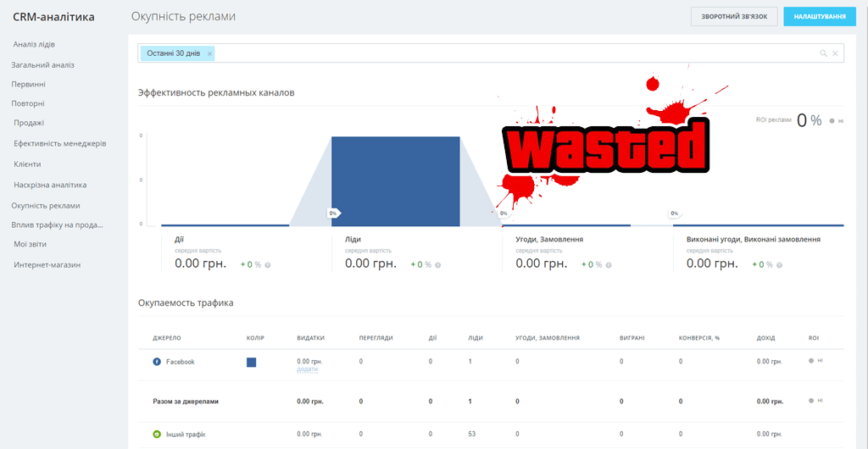Click the 'Facebook' source name
Viewport: 868px width, 449px height.
coord(181,362)
